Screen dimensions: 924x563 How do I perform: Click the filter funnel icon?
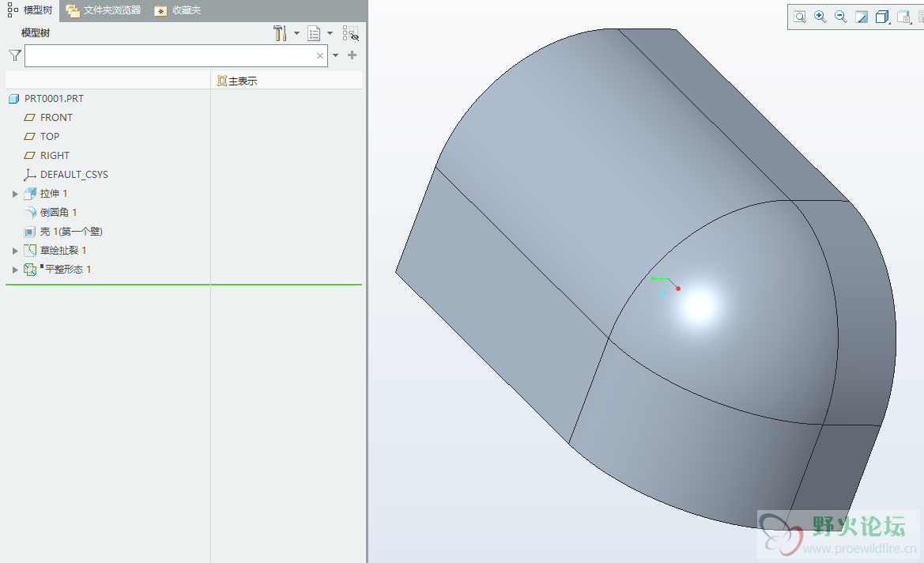[15, 55]
